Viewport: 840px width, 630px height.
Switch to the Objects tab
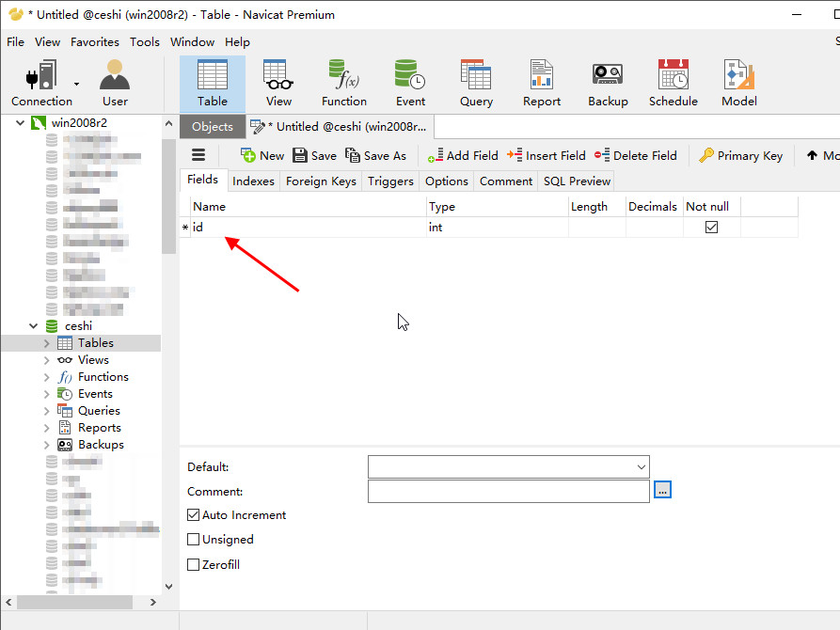tap(213, 126)
